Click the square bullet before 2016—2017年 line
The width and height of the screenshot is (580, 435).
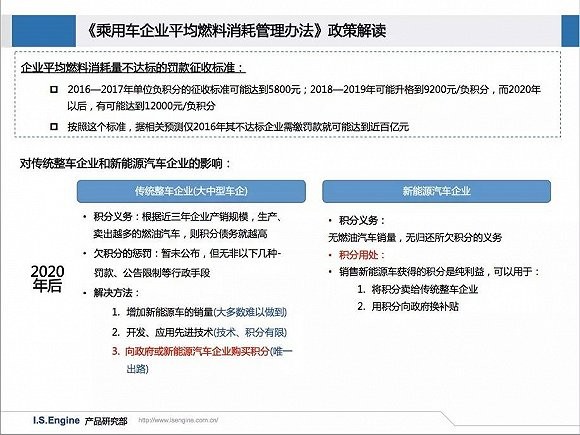(x=54, y=90)
